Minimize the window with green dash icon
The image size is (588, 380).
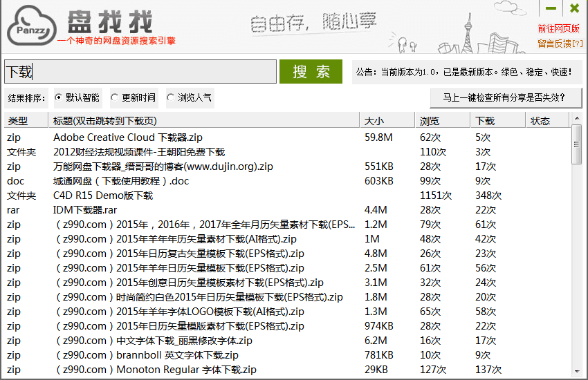[x=551, y=8]
